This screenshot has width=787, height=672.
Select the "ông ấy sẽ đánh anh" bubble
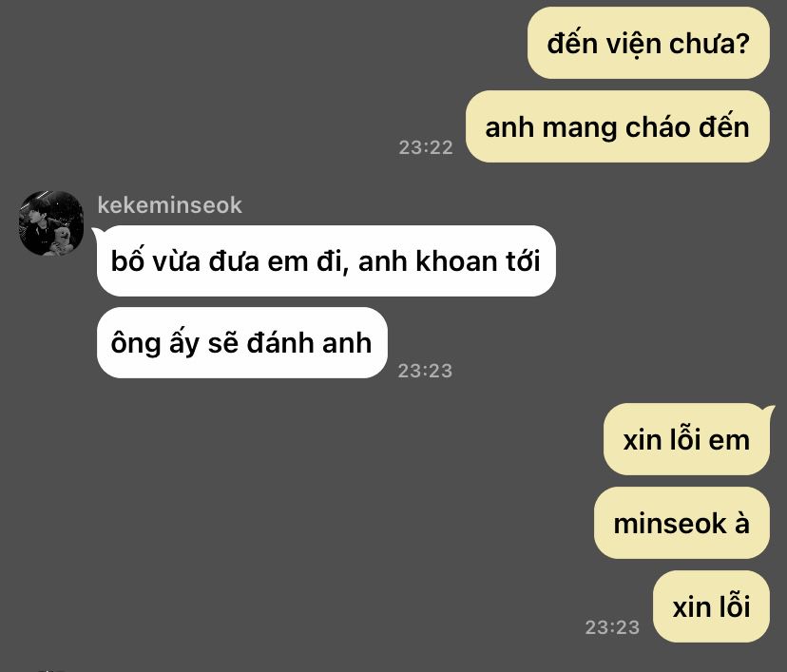point(242,343)
